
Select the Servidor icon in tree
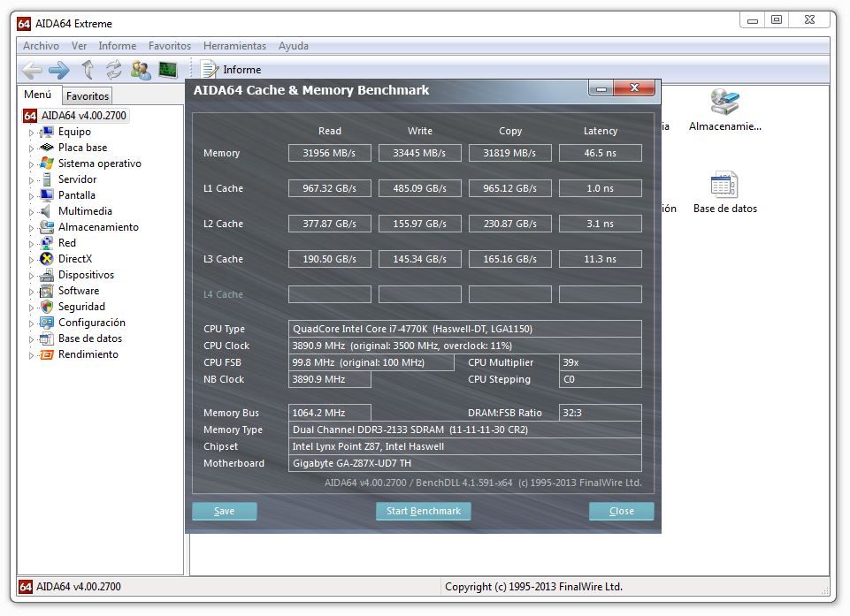(47, 179)
